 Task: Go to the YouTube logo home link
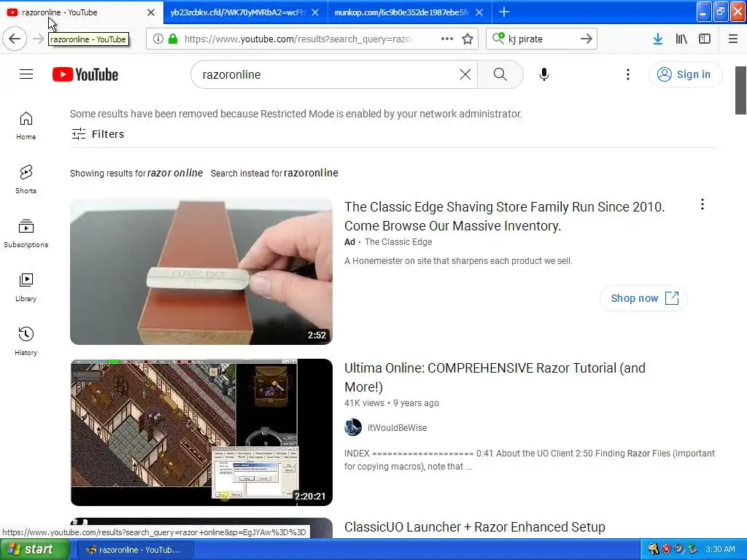tap(85, 75)
